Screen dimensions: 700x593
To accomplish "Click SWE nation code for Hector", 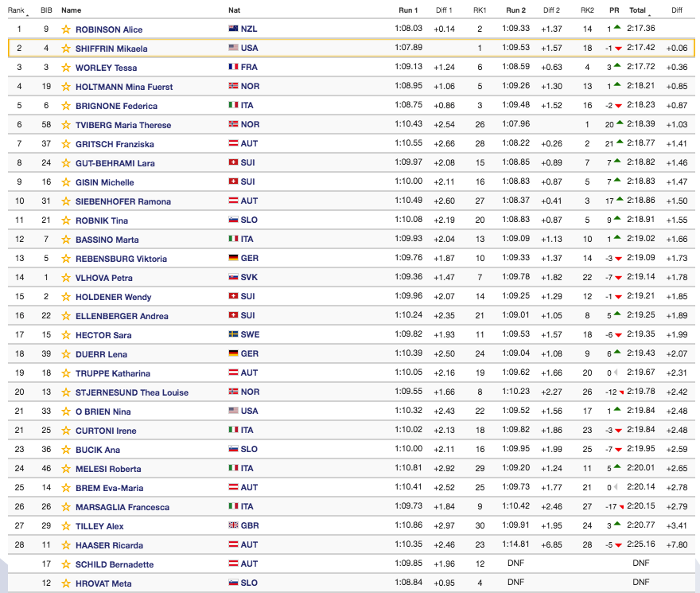I will point(250,334).
